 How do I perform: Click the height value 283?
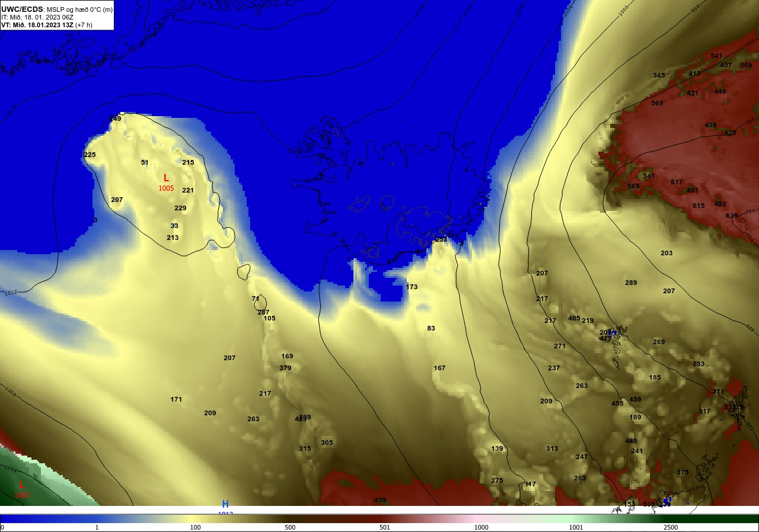tap(699, 364)
